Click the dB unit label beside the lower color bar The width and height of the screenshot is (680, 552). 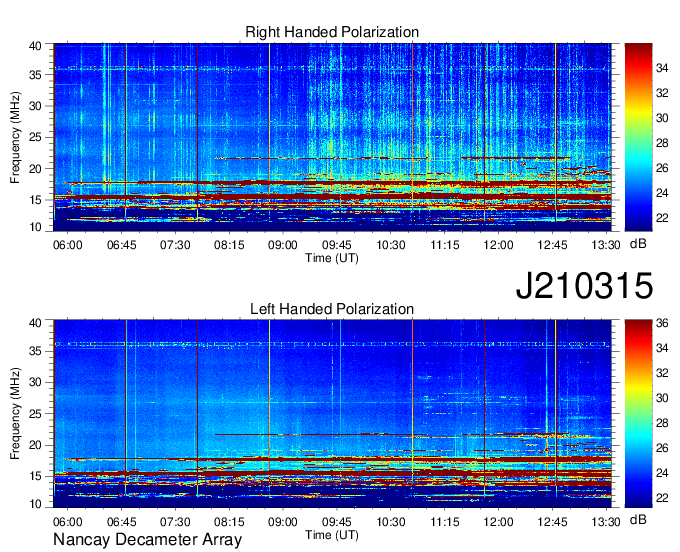638,519
